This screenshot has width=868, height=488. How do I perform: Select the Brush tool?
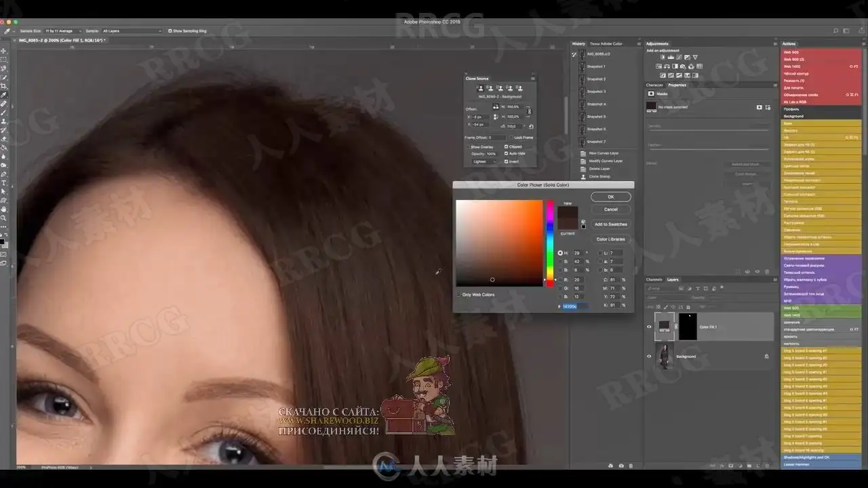point(3,113)
